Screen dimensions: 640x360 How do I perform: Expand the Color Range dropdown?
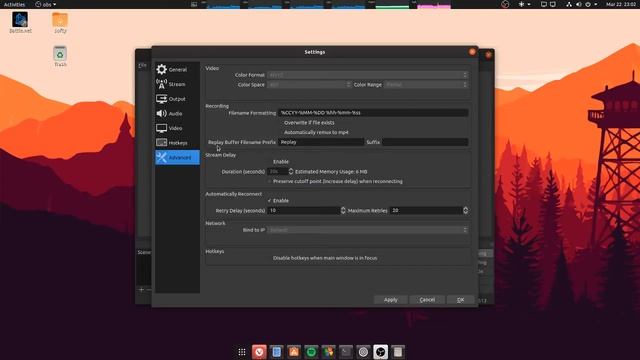pyautogui.click(x=426, y=84)
